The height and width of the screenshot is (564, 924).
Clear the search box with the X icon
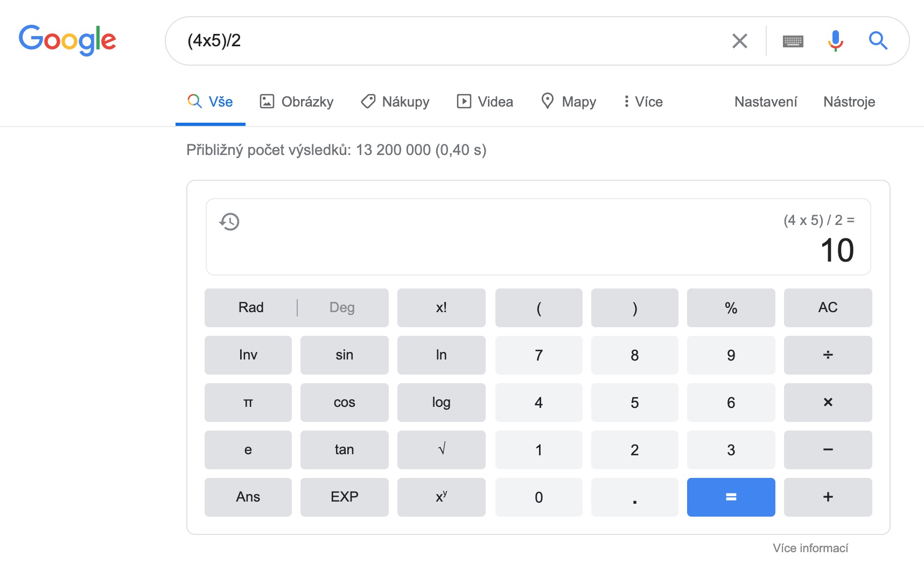[739, 41]
